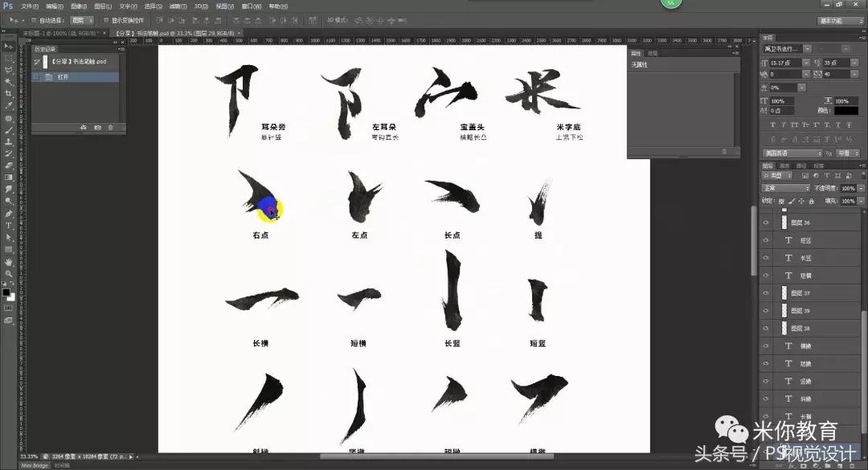868x470 pixels.
Task: Click the tracking value field showing 40
Action: pos(837,74)
